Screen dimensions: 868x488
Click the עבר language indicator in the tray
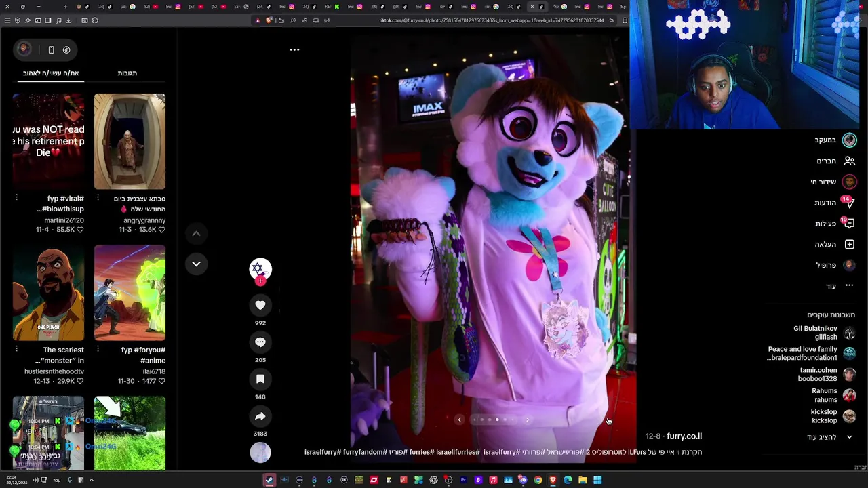pyautogui.click(x=57, y=480)
